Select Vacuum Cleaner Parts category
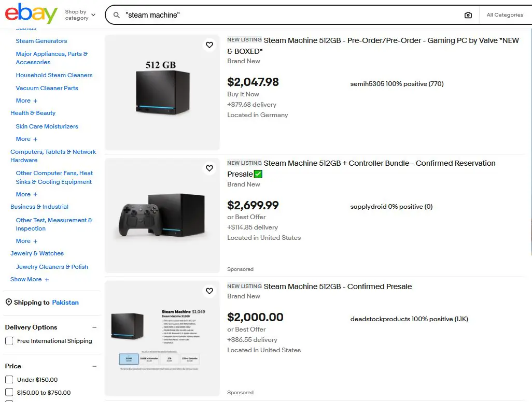 (47, 88)
